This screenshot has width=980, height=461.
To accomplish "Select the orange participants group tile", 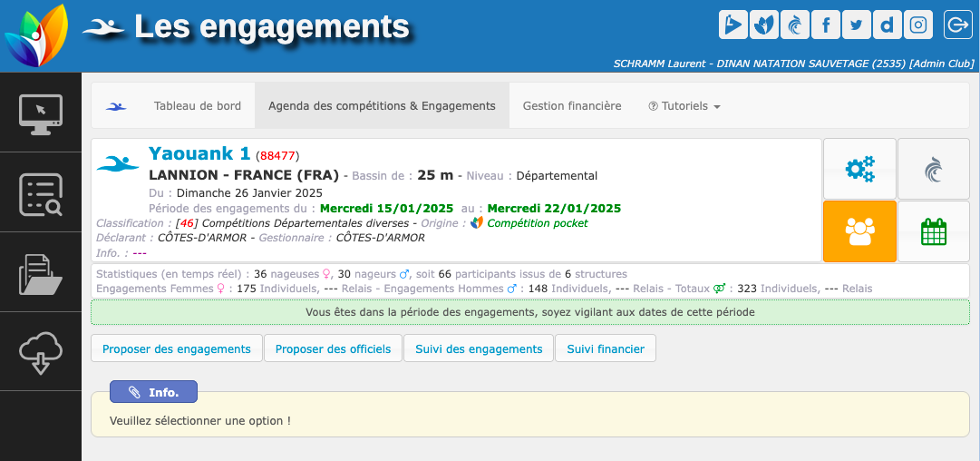I will click(x=859, y=231).
